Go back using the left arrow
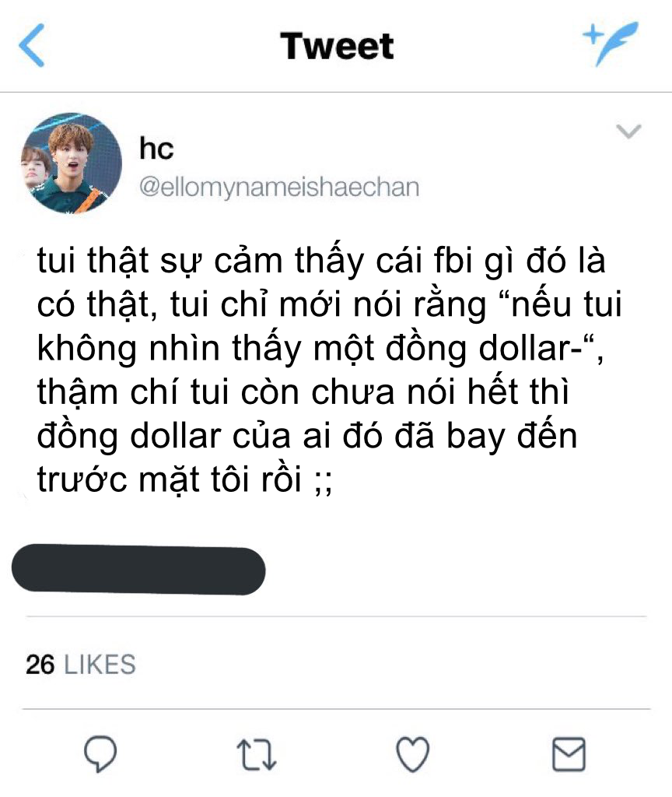Screen dimensions: 672x797 point(32,45)
